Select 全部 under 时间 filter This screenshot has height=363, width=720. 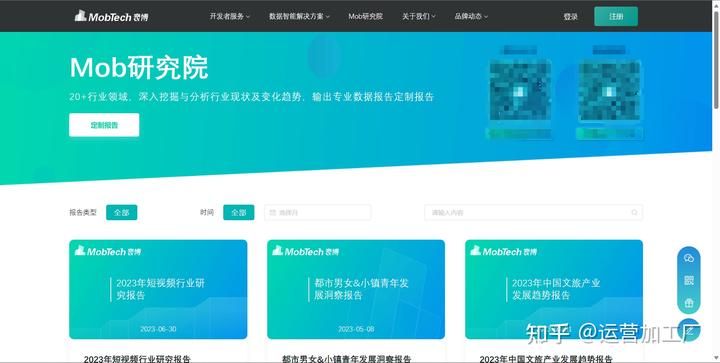[x=239, y=212]
